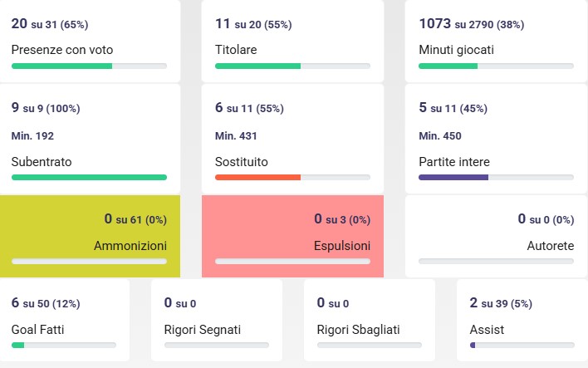Click the Goal Fatti progress bar
This screenshot has width=588, height=368.
(x=64, y=345)
